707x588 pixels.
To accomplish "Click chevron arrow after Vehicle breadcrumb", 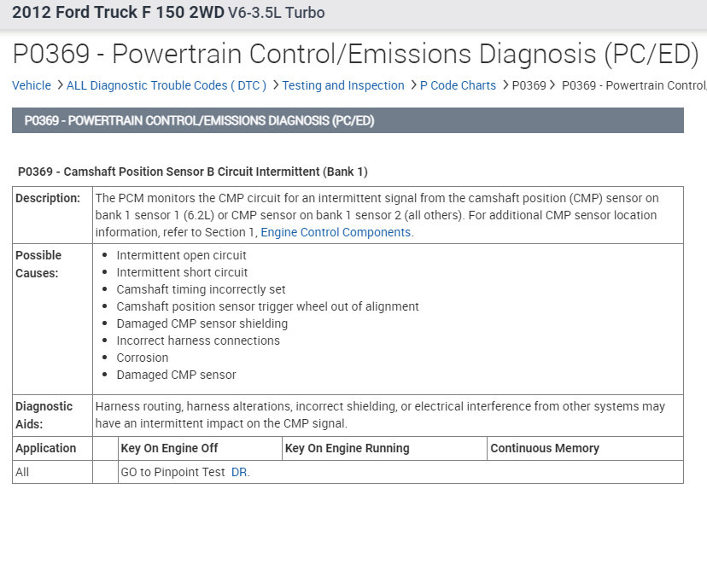I will tap(60, 85).
